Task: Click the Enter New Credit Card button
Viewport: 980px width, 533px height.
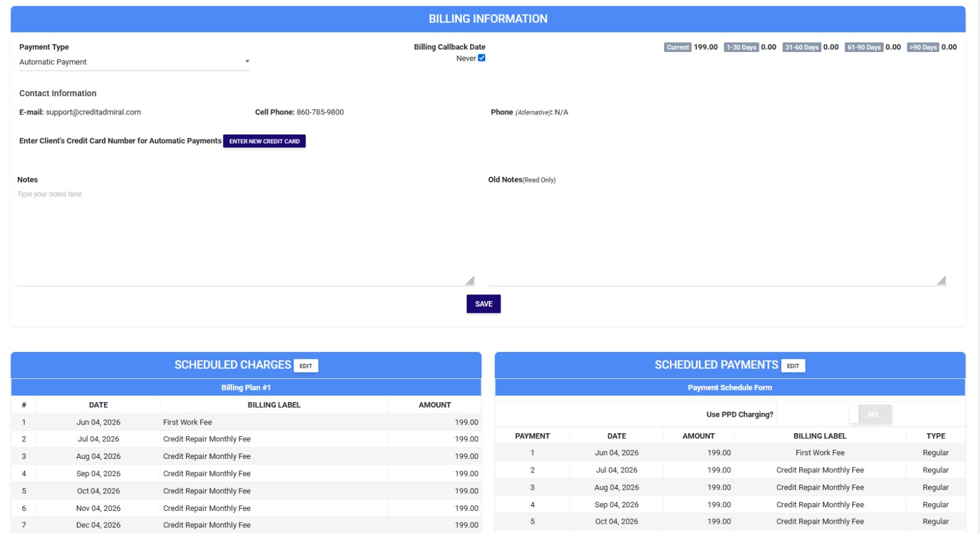Action: pos(264,141)
